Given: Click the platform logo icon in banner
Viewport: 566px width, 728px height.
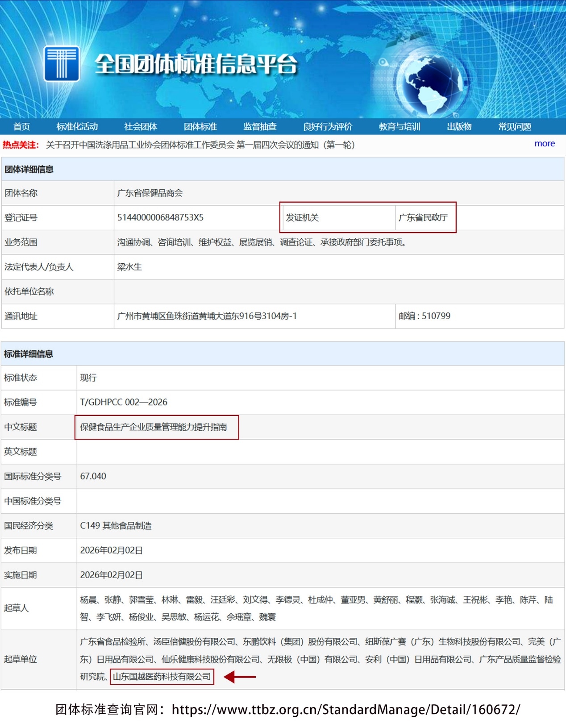Looking at the screenshot, I should (62, 63).
